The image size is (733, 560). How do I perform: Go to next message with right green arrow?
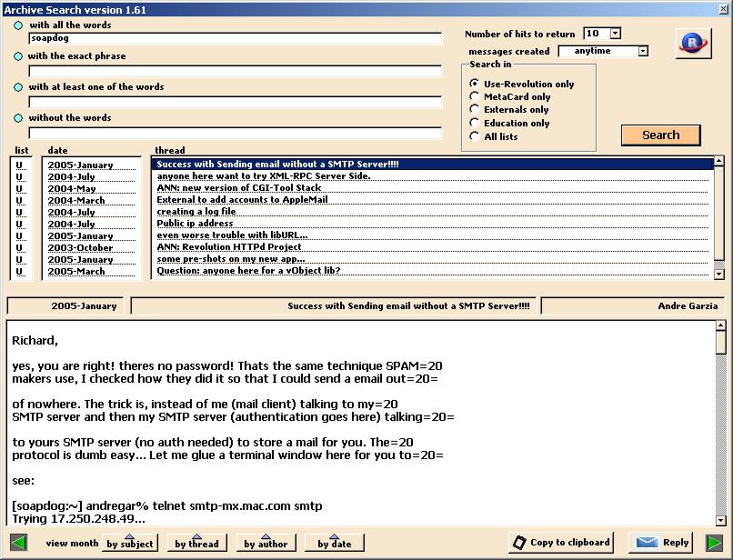click(714, 543)
